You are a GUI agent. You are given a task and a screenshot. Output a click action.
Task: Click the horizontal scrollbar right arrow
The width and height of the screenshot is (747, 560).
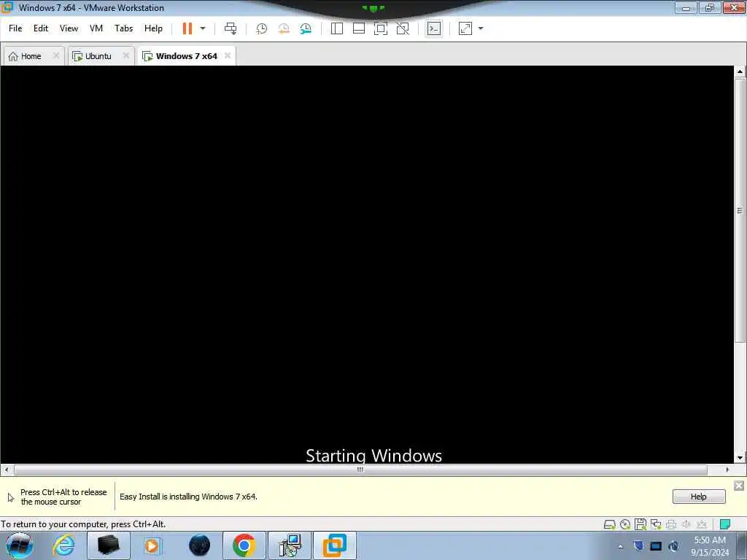[727, 470]
